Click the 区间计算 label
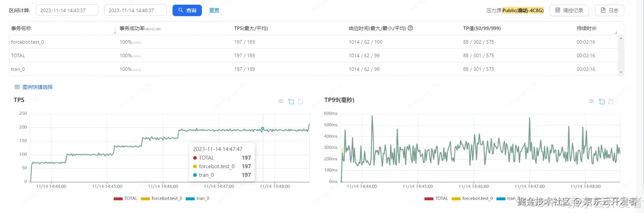 pyautogui.click(x=20, y=10)
